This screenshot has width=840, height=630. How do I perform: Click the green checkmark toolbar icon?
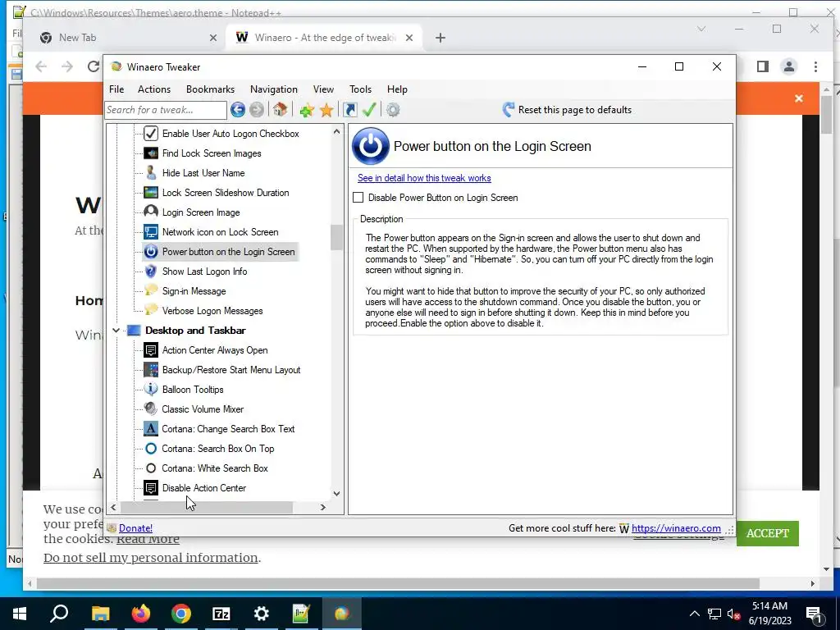click(x=369, y=110)
